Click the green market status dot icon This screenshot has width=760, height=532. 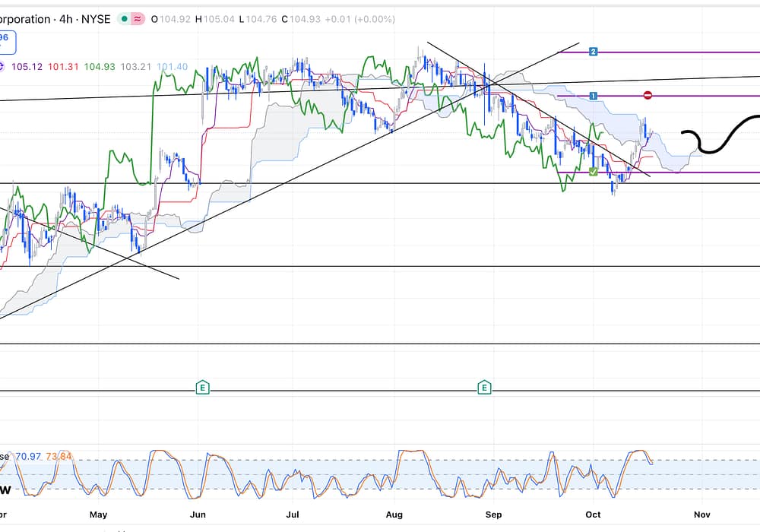[125, 19]
